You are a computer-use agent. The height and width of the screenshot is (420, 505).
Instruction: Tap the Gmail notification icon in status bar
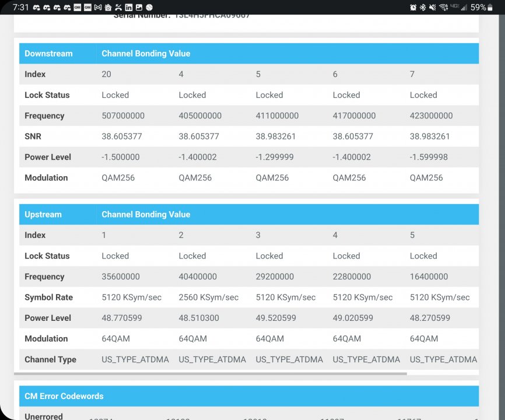point(97,8)
